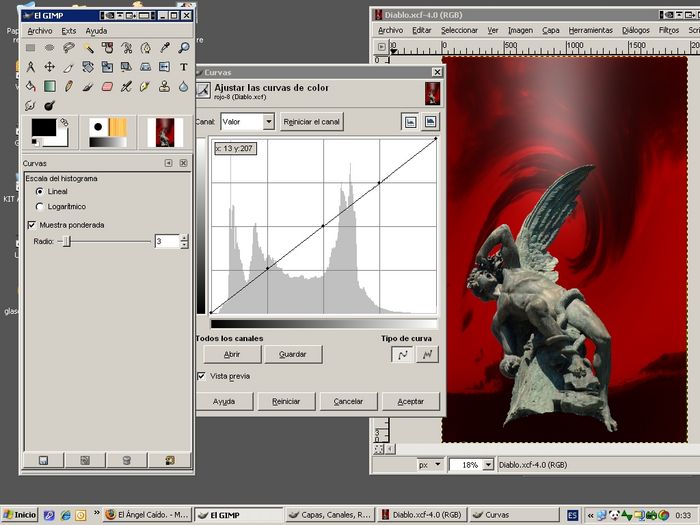Select the Crop knife tool
Screen dimensions: 700x525
tap(69, 67)
